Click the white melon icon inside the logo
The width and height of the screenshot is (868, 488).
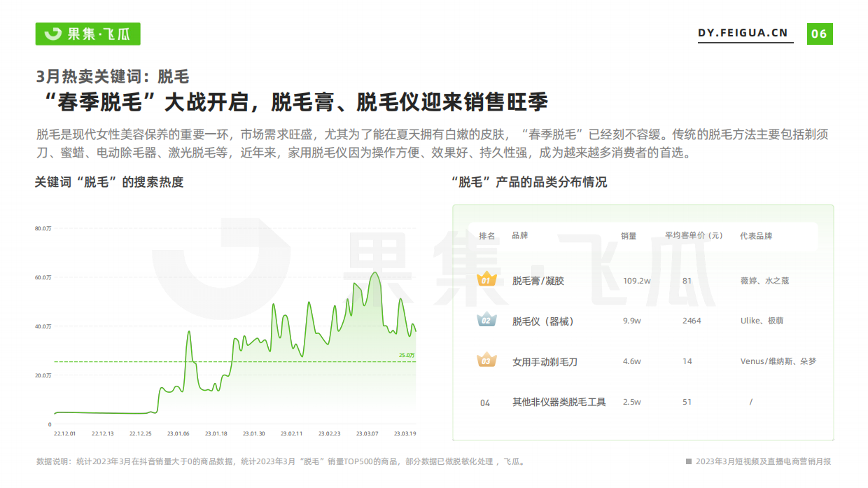tap(53, 32)
